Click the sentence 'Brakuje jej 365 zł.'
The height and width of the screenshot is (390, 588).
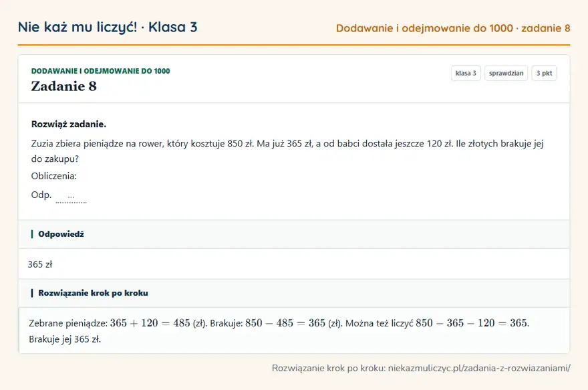(x=65, y=339)
